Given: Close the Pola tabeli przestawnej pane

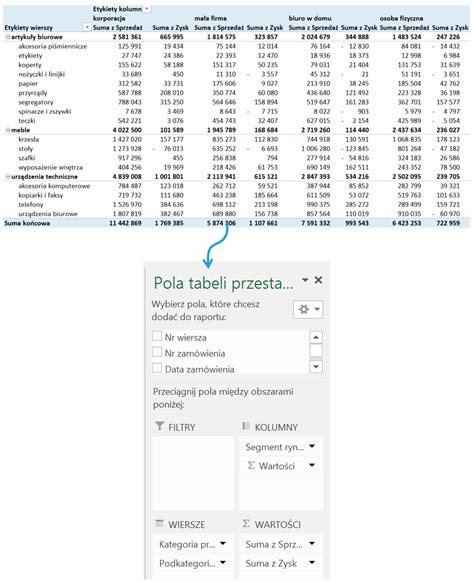Looking at the screenshot, I should tap(318, 280).
